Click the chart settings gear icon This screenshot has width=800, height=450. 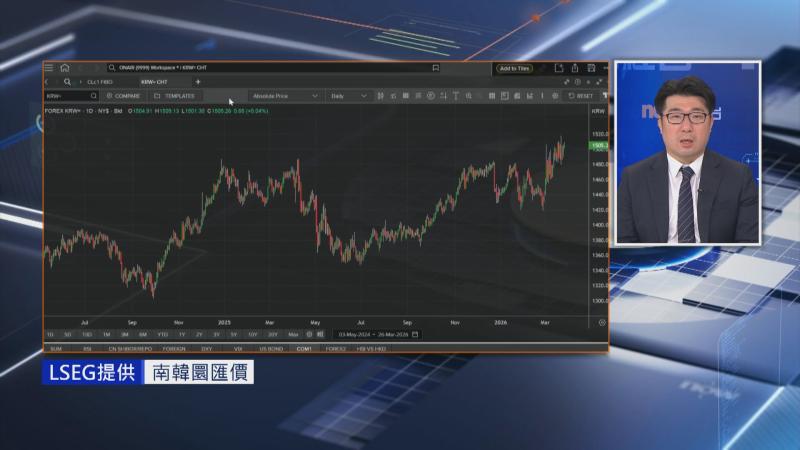pos(555,96)
